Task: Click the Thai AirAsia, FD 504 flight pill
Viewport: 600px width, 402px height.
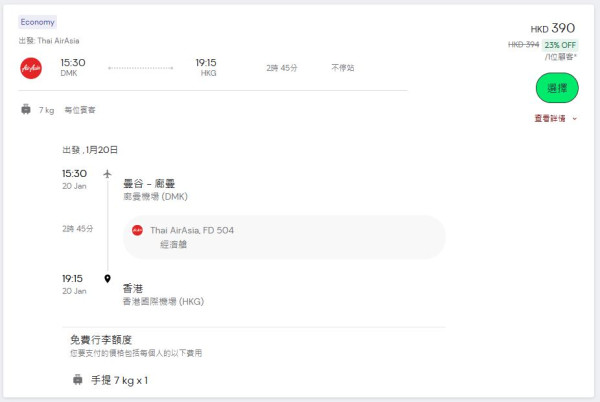Action: [284, 237]
